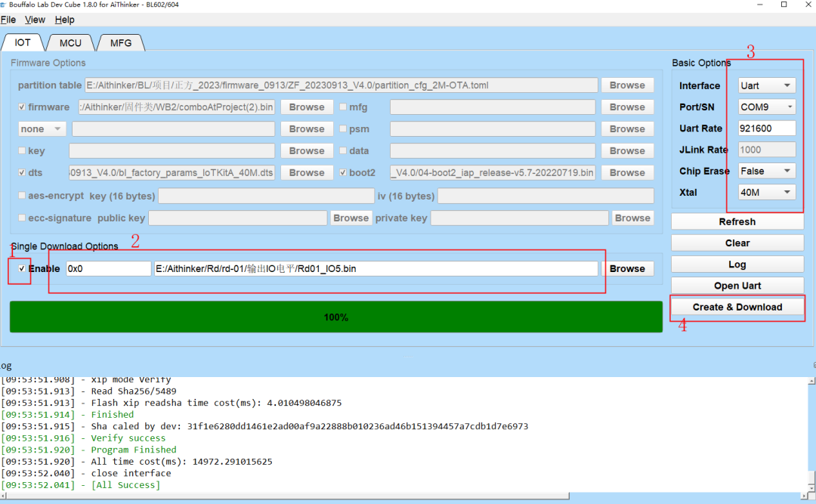
Task: Browse for the psm file
Action: click(627, 128)
